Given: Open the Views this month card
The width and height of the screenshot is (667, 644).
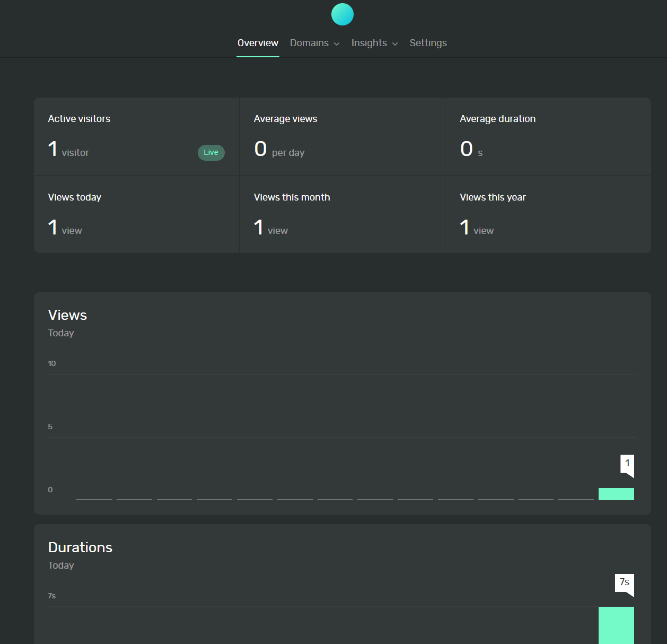Looking at the screenshot, I should pyautogui.click(x=342, y=214).
